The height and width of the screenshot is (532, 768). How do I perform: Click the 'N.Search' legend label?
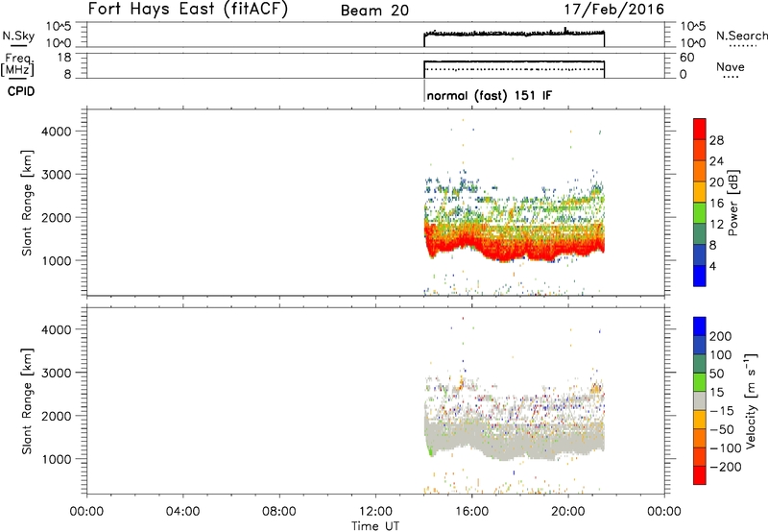[x=741, y=36]
